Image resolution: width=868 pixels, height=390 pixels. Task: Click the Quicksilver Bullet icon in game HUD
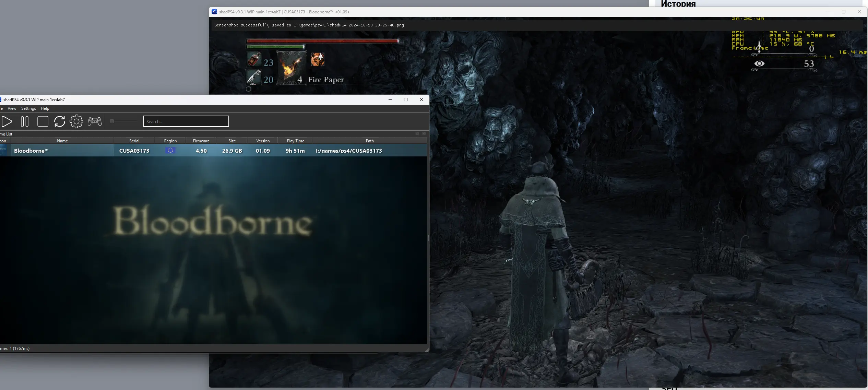click(254, 76)
